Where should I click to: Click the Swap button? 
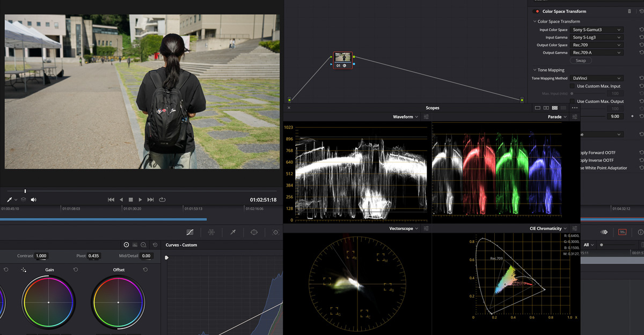tap(581, 61)
